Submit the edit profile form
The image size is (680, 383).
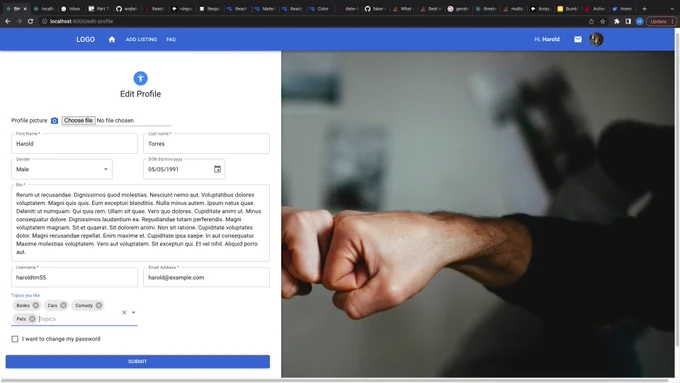pos(137,361)
